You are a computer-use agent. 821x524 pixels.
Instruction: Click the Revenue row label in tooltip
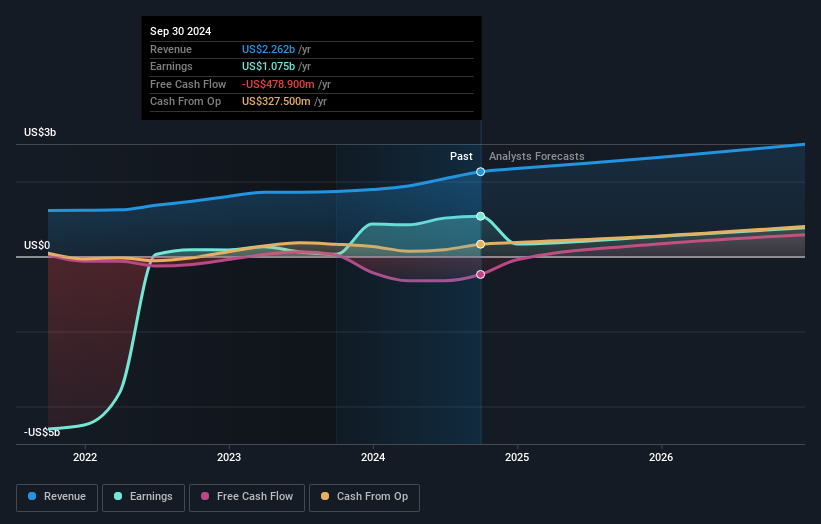[x=171, y=49]
